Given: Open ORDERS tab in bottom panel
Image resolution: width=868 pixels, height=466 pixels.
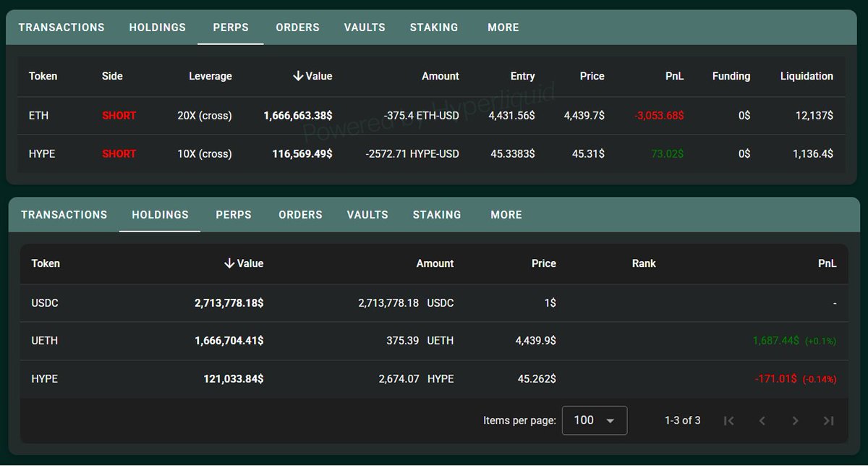Looking at the screenshot, I should click(x=300, y=215).
